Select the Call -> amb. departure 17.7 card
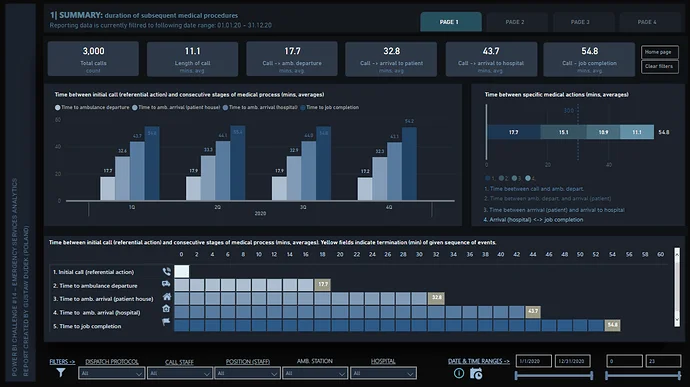 pyautogui.click(x=292, y=59)
